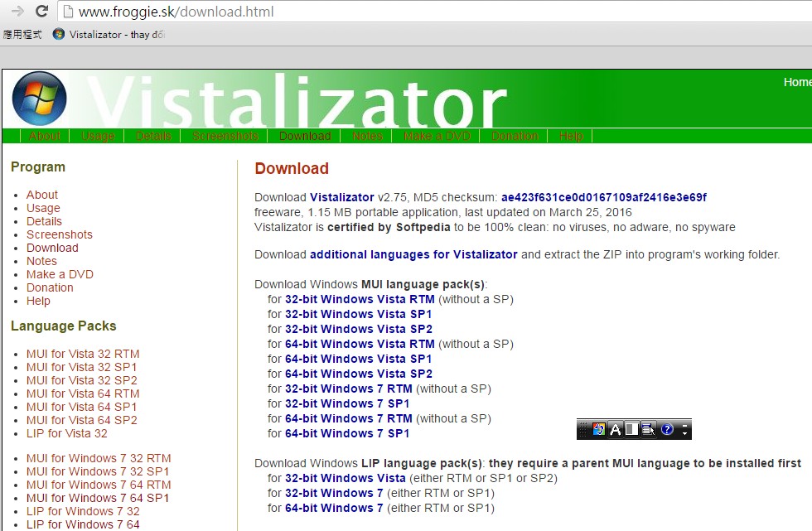Open sidebar link MUI for Vista 32 SP2

click(82, 380)
